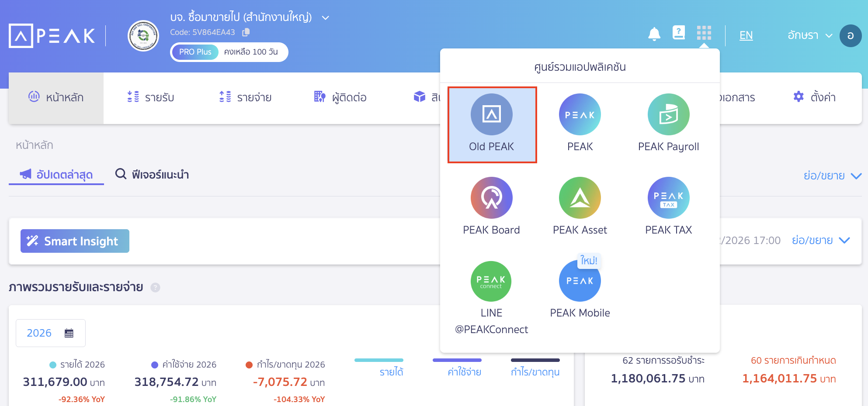Open the help guide book icon
868x406 pixels.
678,33
